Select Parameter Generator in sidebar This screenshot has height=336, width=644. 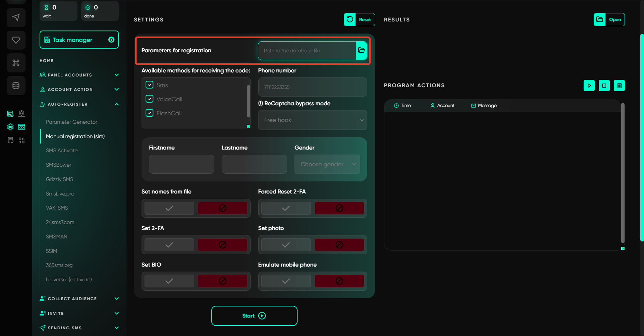point(71,122)
